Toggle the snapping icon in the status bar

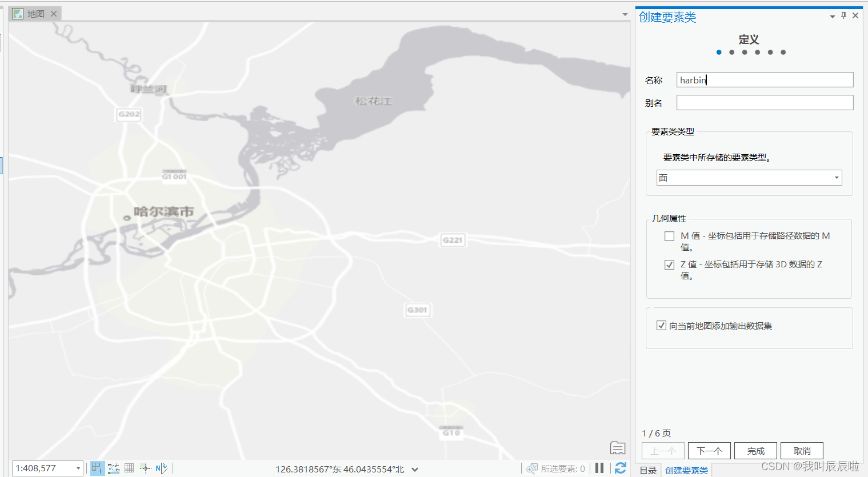point(98,468)
